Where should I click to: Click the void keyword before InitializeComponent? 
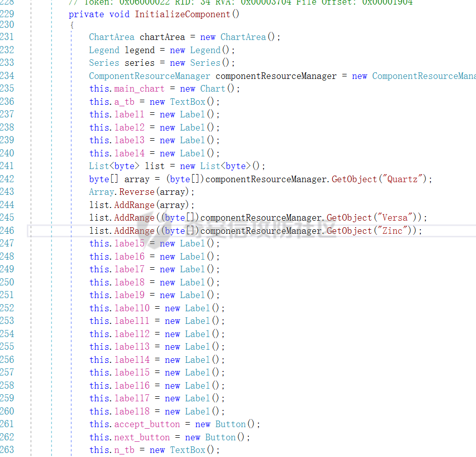(x=119, y=14)
